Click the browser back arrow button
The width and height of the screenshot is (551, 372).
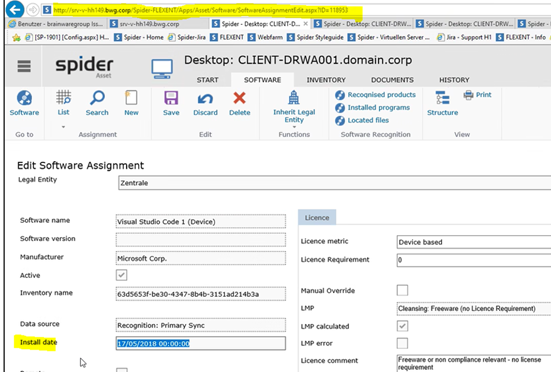[x=15, y=9]
